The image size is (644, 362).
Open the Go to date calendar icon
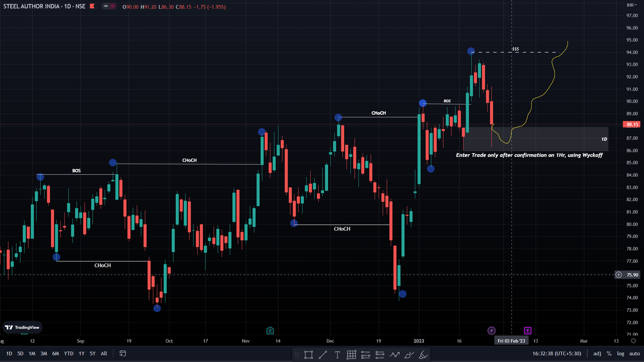click(x=122, y=353)
